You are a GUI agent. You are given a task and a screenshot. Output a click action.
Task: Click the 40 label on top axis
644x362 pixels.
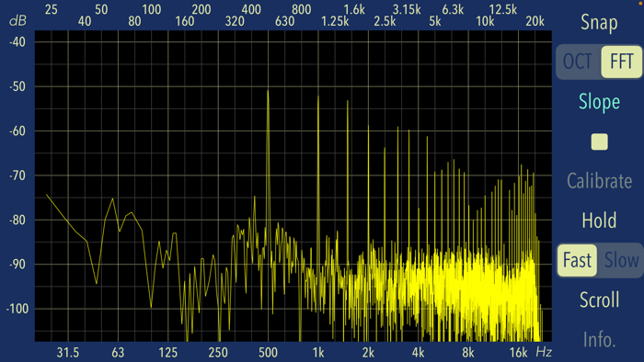pyautogui.click(x=85, y=21)
